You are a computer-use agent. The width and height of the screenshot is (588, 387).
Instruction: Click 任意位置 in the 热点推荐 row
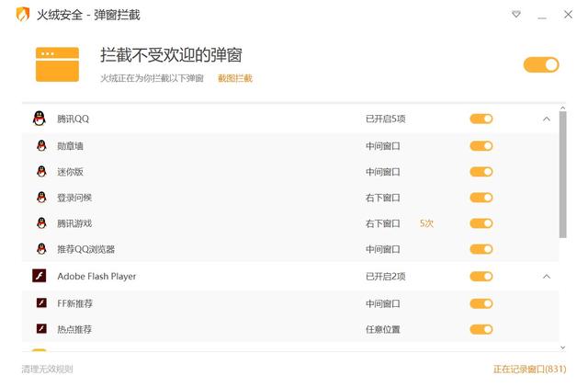tap(383, 330)
